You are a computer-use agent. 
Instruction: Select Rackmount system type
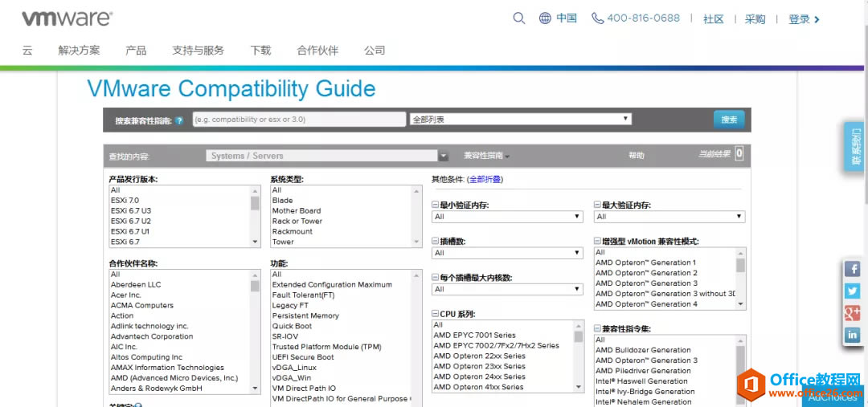[293, 231]
